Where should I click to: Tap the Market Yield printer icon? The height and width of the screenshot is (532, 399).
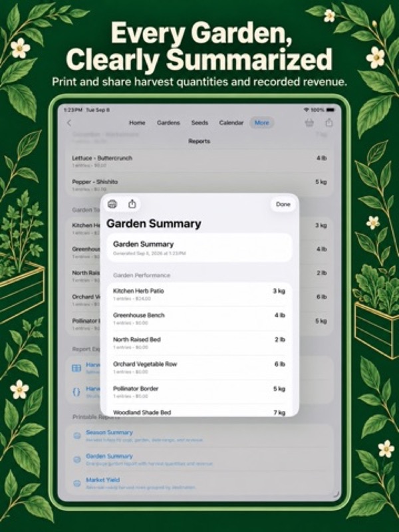tap(77, 483)
